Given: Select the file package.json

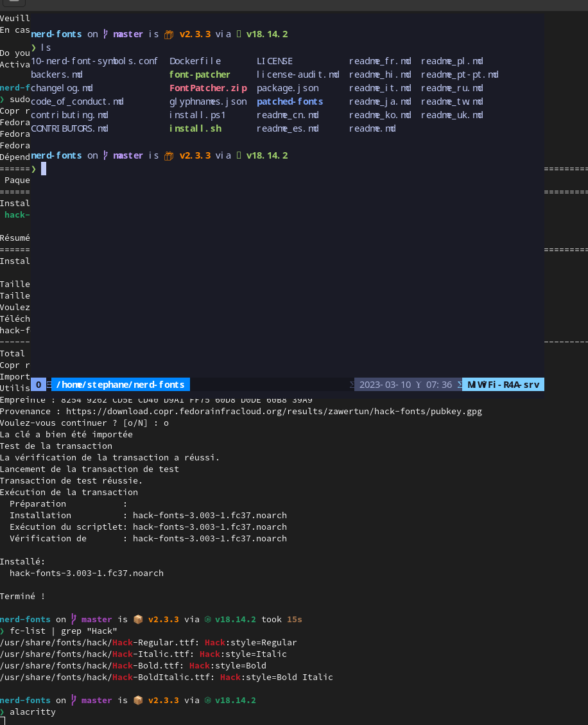Looking at the screenshot, I should [x=288, y=88].
